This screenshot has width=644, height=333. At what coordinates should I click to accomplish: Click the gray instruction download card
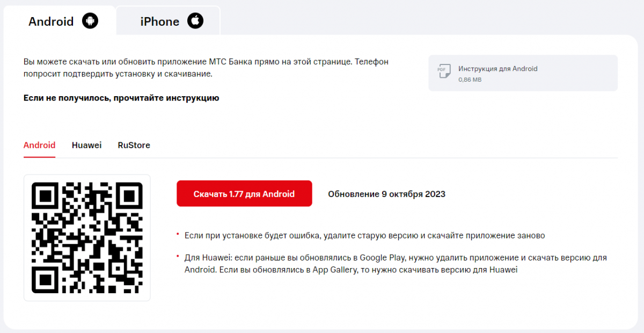coord(523,73)
